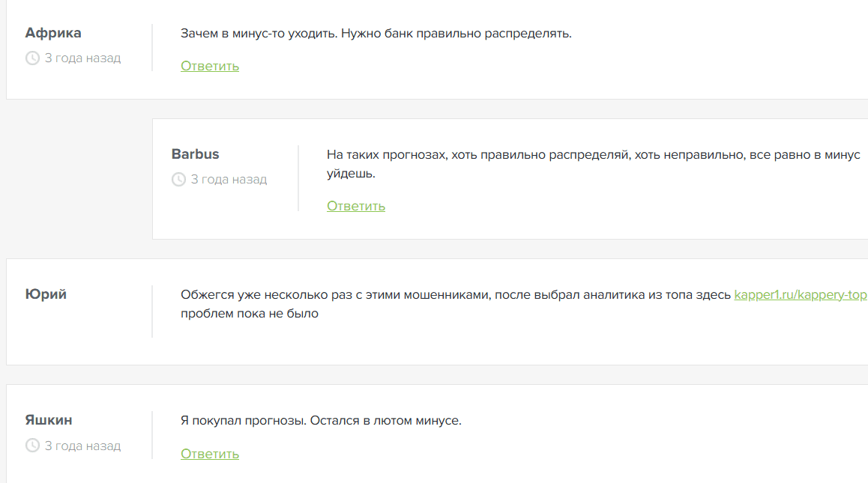This screenshot has width=868, height=483.
Task: Click the comment 'Обжегся уже несколько раз'
Action: point(524,304)
